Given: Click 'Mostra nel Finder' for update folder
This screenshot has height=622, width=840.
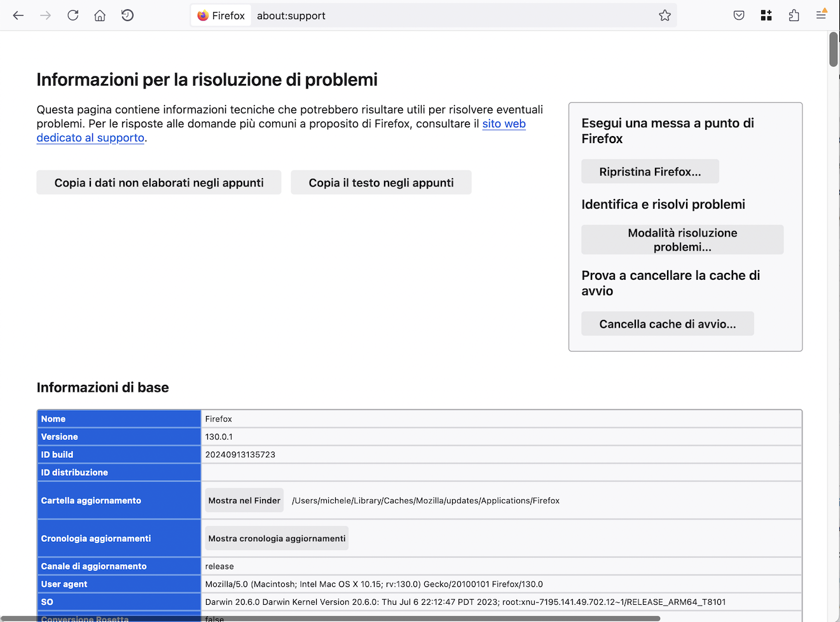Looking at the screenshot, I should point(244,501).
